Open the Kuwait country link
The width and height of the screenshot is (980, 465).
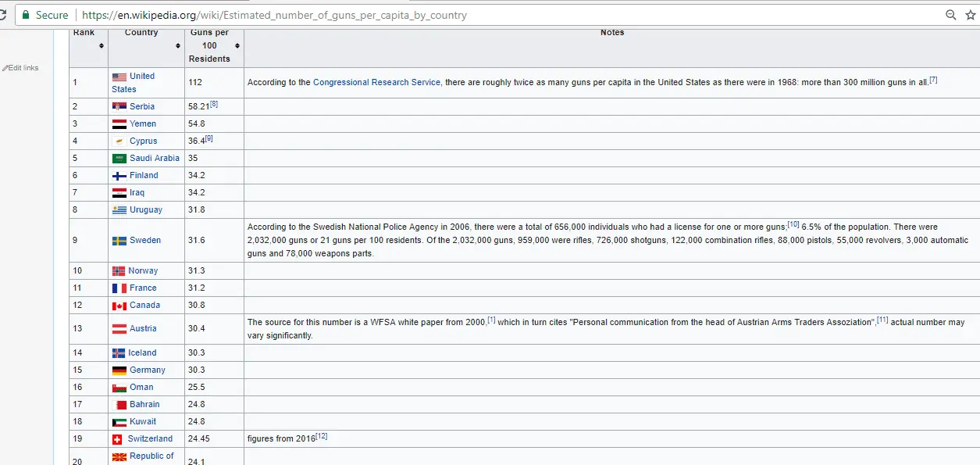pos(143,422)
